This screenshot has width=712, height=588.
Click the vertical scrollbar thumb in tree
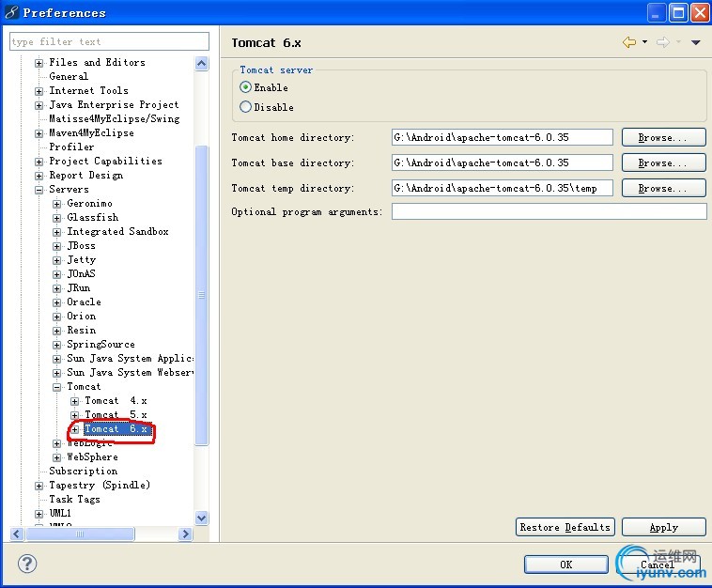click(202, 295)
